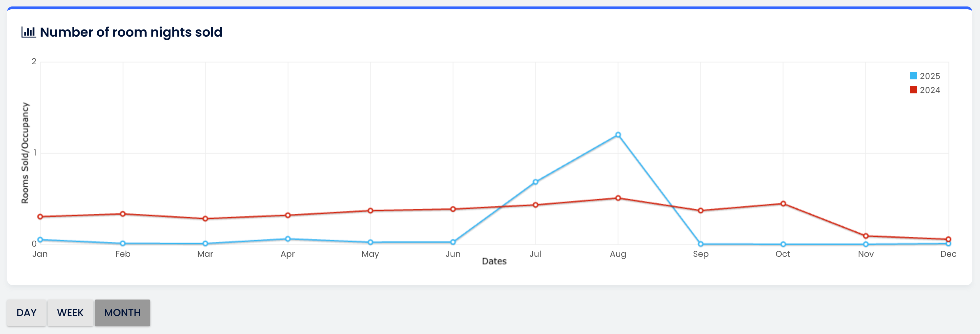This screenshot has height=334, width=980.
Task: Toggle the 2025 series legend swatch
Action: [913, 76]
